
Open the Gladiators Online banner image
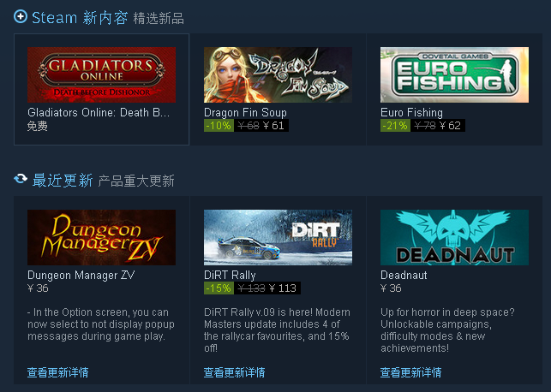coord(102,74)
